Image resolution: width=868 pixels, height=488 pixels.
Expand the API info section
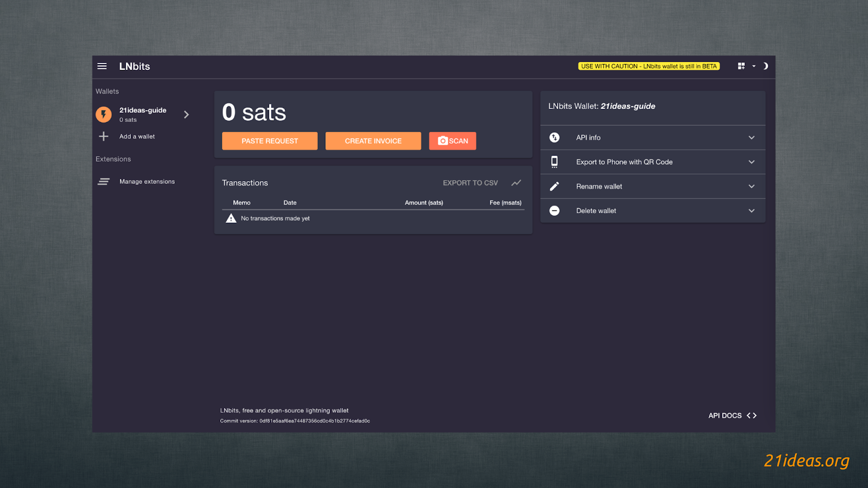(751, 138)
